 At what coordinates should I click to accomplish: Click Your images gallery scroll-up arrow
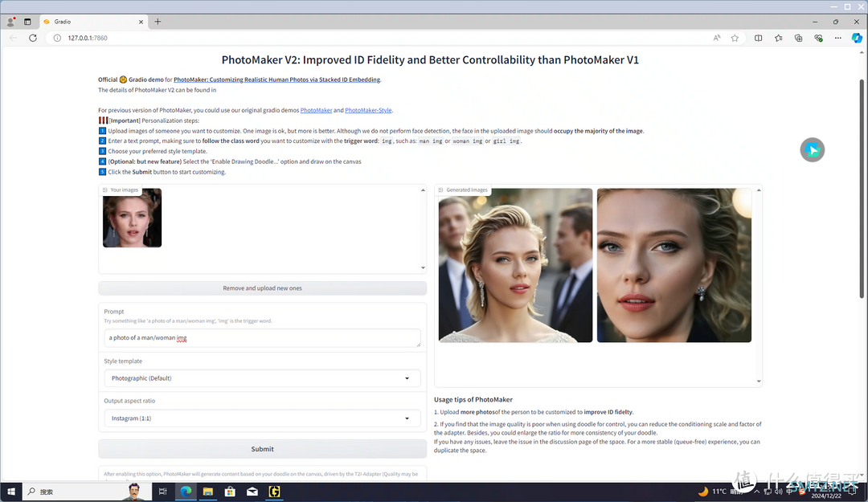coord(423,190)
